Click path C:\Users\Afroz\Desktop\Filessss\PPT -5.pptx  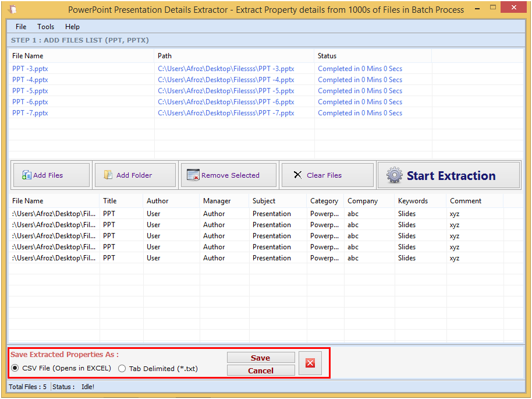click(226, 91)
